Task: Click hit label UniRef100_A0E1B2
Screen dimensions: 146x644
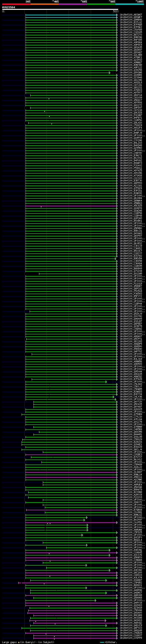Action: point(131,570)
